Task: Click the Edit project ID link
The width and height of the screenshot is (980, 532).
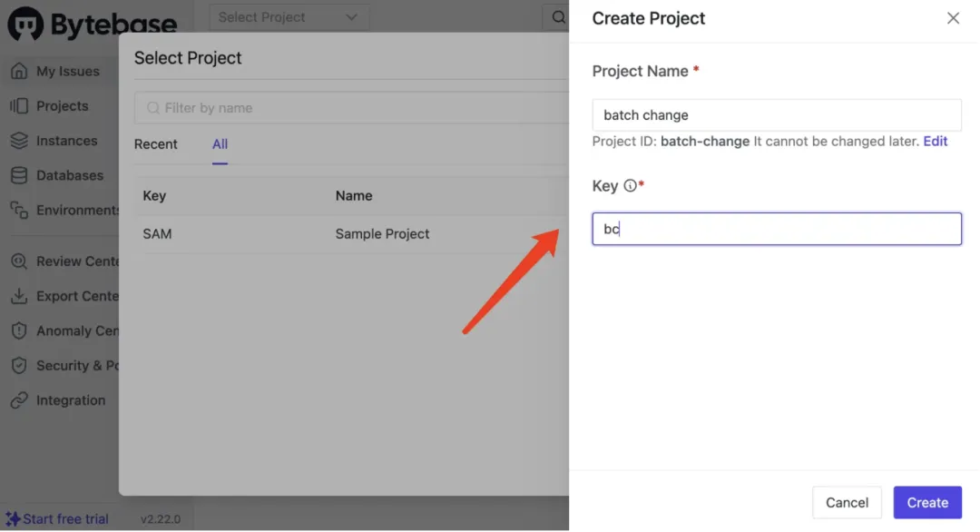Action: (936, 142)
